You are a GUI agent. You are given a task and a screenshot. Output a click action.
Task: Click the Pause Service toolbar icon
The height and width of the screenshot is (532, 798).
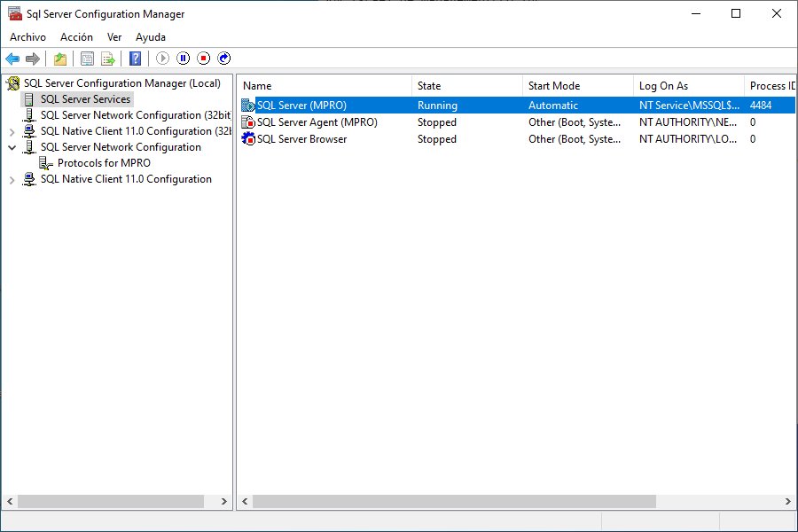pos(184,59)
